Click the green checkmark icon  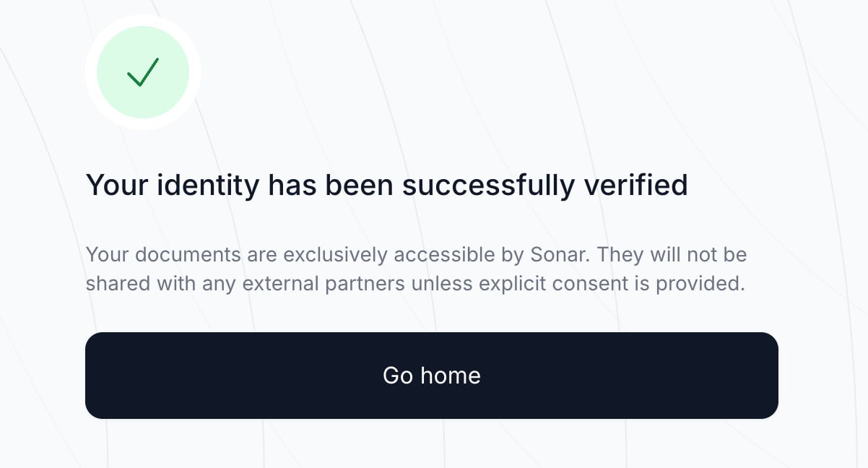coord(143,72)
